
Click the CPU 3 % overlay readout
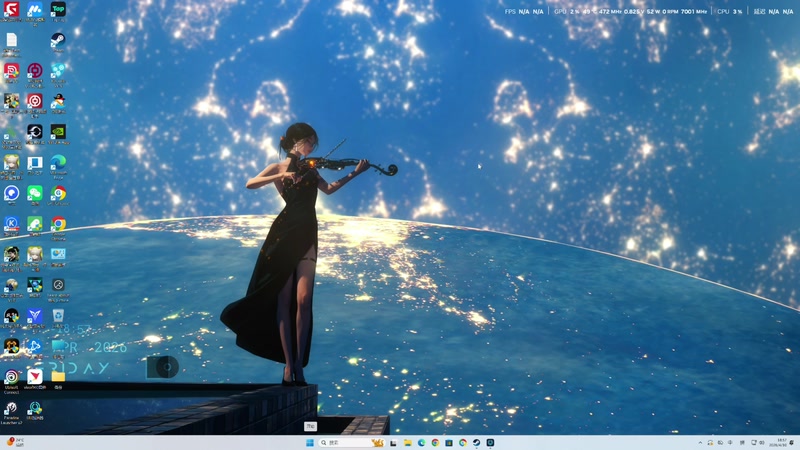click(730, 11)
